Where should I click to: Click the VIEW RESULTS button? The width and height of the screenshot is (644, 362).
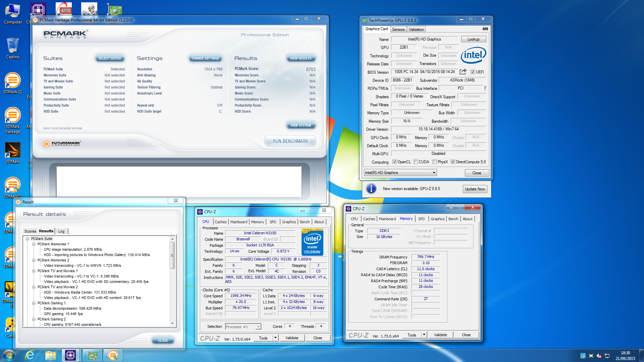301,58
